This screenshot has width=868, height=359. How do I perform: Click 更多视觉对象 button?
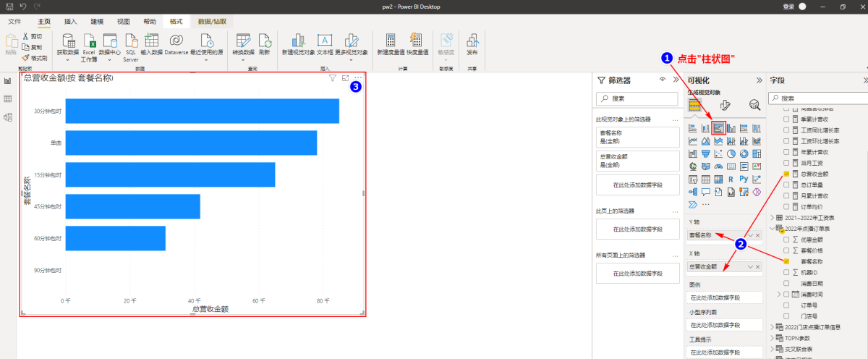click(x=352, y=46)
